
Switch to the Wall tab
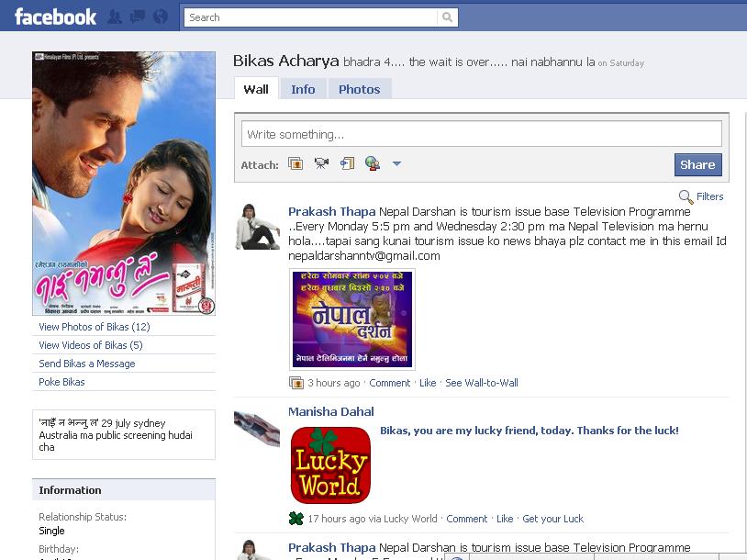tap(256, 89)
